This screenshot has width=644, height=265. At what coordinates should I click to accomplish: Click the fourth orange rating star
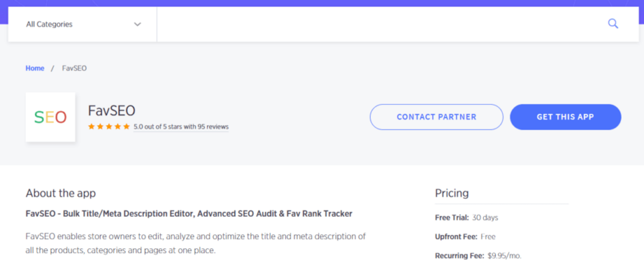[117, 127]
